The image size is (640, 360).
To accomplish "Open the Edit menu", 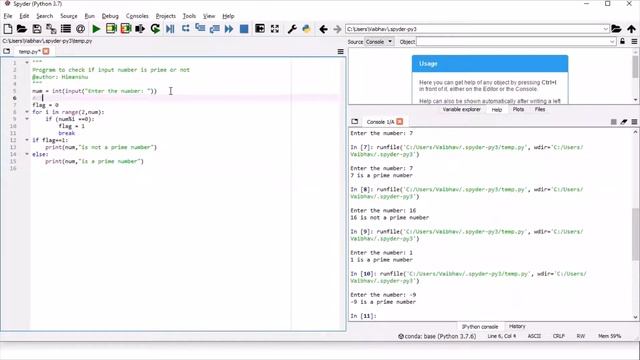I will [24, 16].
